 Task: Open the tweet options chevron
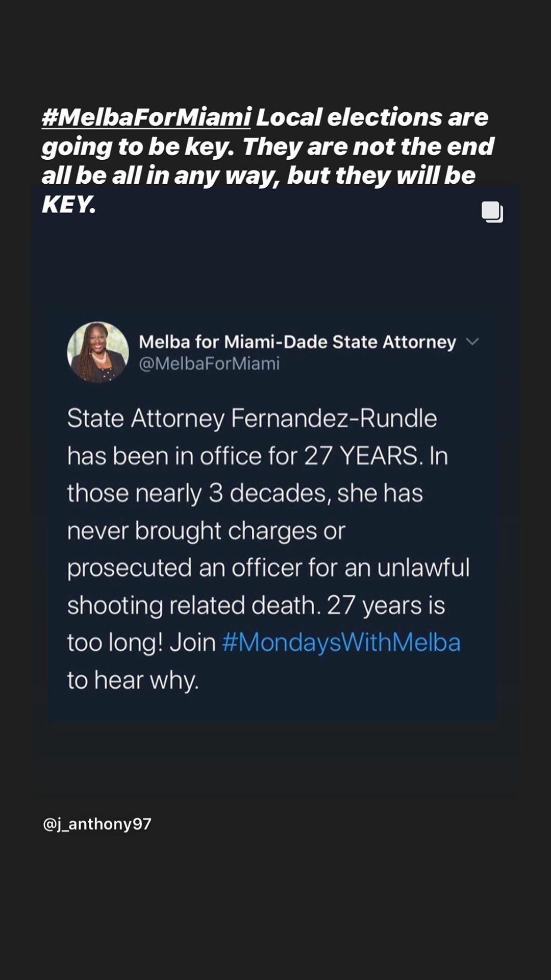point(473,341)
